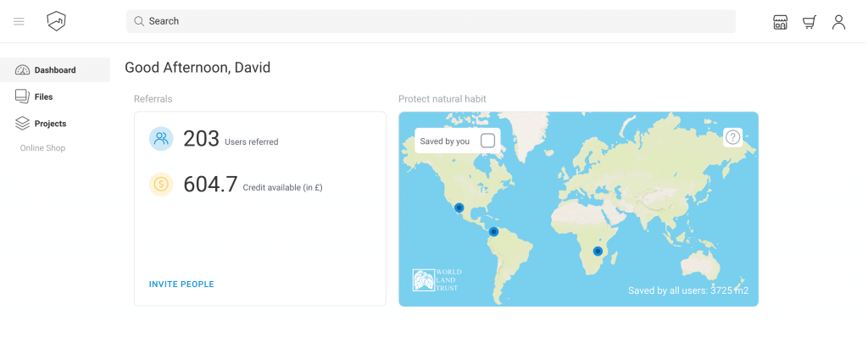Open the store icon in header
This screenshot has width=868, height=337.
[780, 22]
